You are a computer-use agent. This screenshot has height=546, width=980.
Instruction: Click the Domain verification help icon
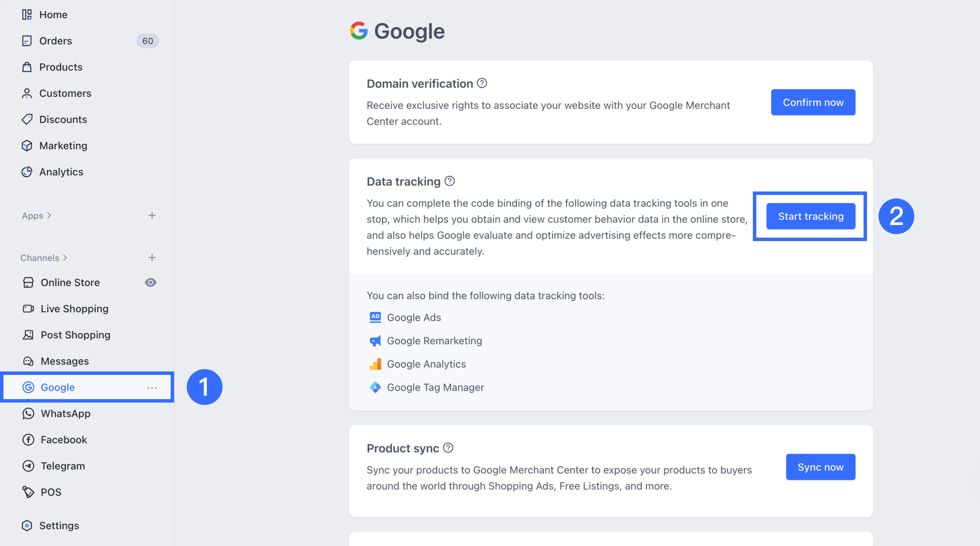click(x=482, y=83)
